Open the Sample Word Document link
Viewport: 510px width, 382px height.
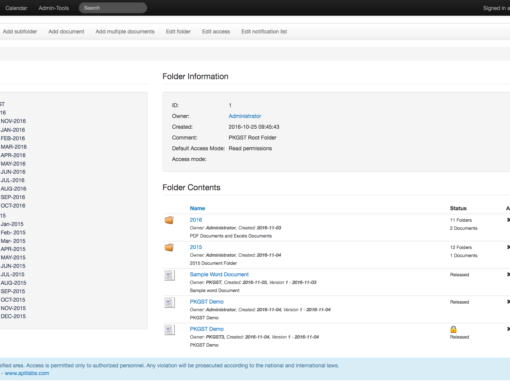[219, 274]
